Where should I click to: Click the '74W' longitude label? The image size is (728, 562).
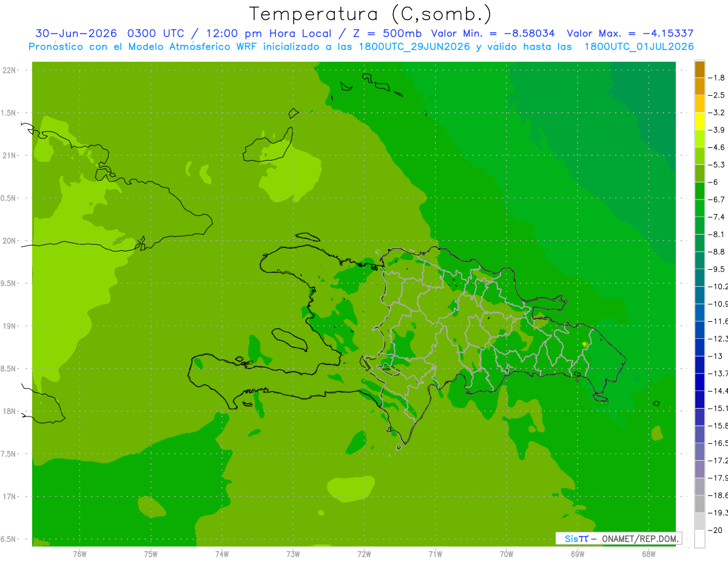click(222, 554)
